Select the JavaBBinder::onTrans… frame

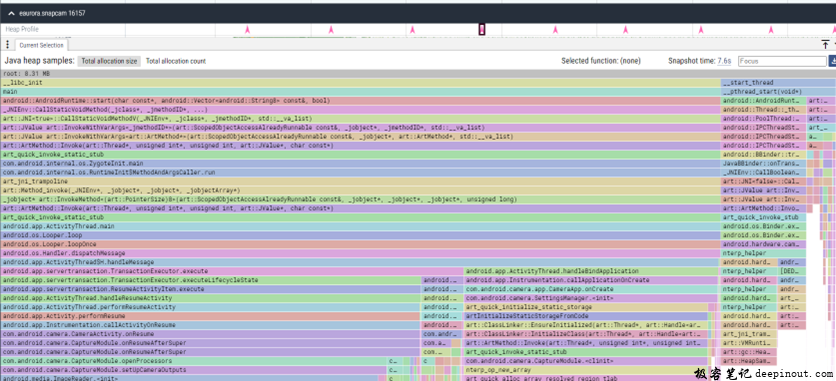[x=763, y=164]
